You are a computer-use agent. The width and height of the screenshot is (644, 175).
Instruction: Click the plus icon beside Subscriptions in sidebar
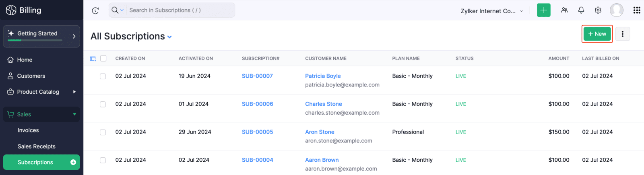73,162
